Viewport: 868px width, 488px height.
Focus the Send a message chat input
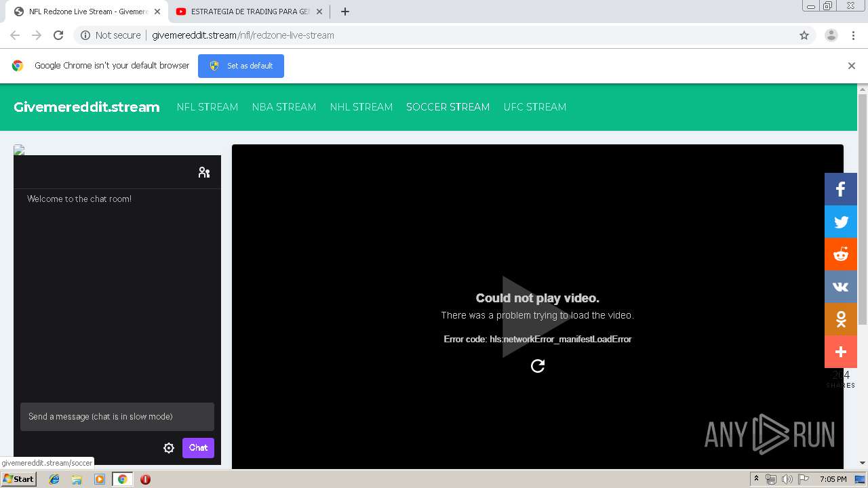tap(117, 417)
